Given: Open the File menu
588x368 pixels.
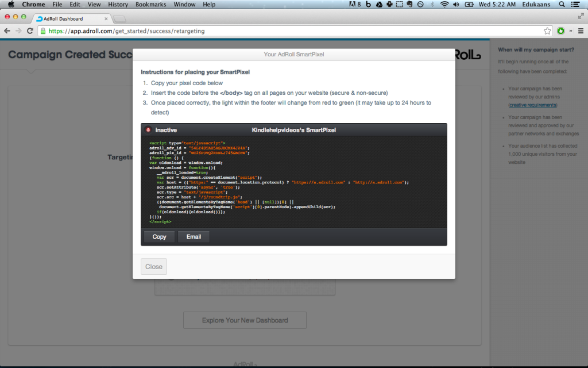Looking at the screenshot, I should [x=57, y=5].
